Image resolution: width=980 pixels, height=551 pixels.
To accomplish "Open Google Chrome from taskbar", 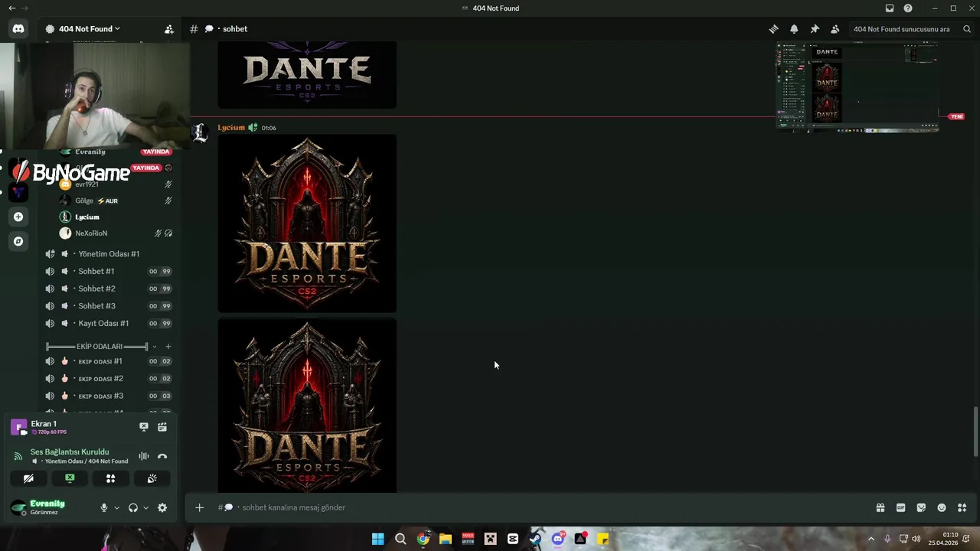I will 423,539.
